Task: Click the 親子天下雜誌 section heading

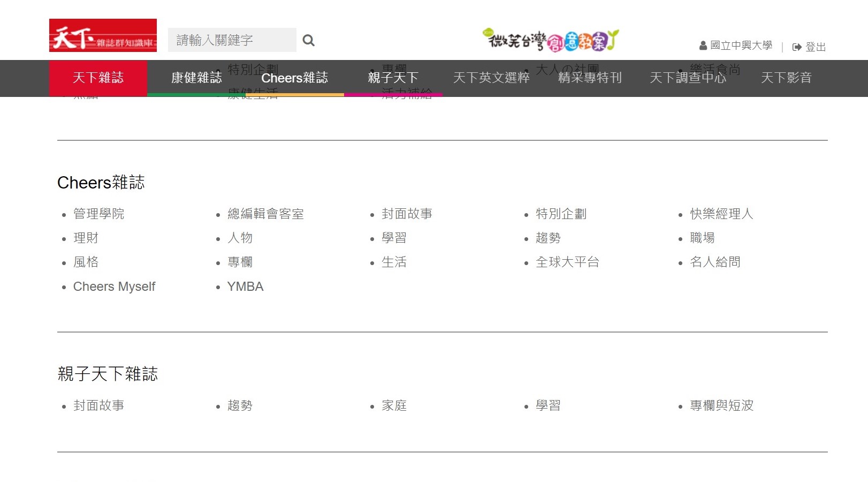Action: (108, 374)
